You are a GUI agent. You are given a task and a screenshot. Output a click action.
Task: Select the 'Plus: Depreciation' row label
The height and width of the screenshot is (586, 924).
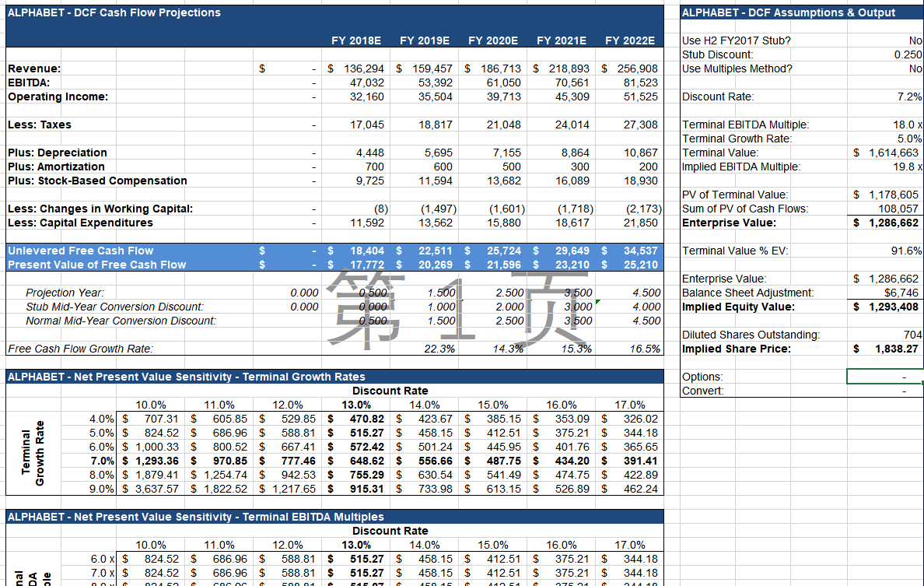(x=57, y=153)
